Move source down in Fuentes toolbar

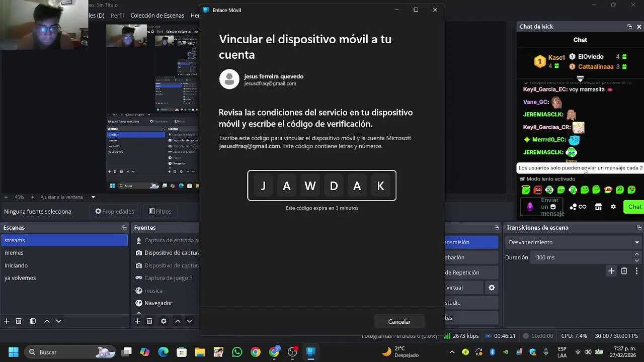[190, 321]
